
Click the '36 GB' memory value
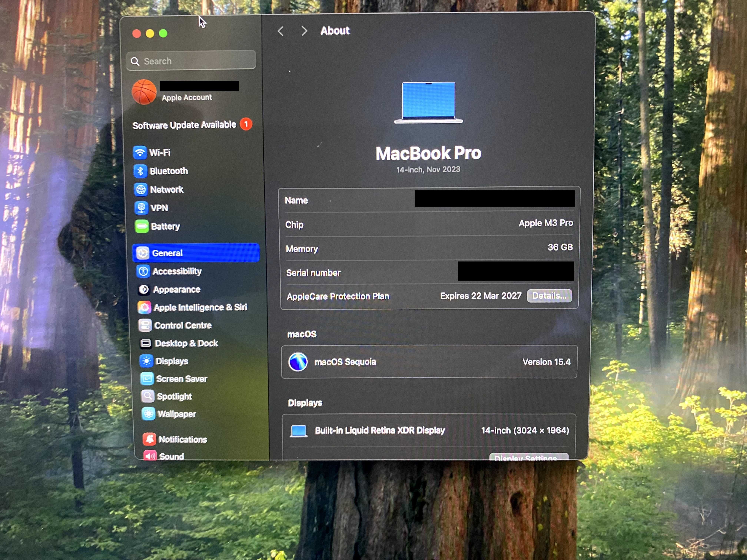click(560, 247)
